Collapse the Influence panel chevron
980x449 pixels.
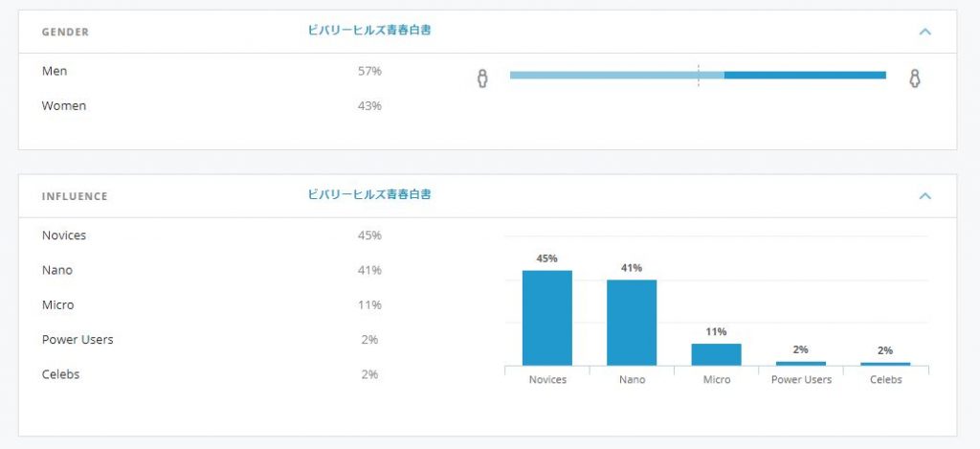point(924,196)
